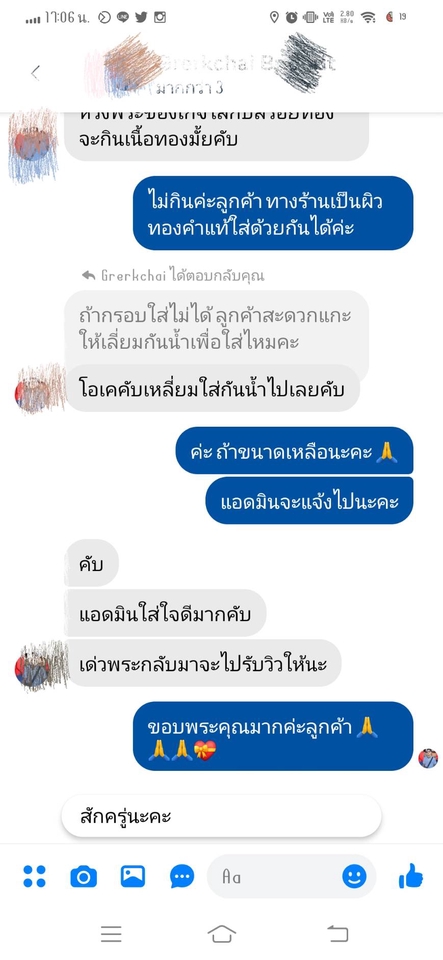The image size is (443, 960).
Task: Select the message โอเคคับเหลี่ยมใส่กันน้ำไปเลยคับ
Action: (x=212, y=388)
